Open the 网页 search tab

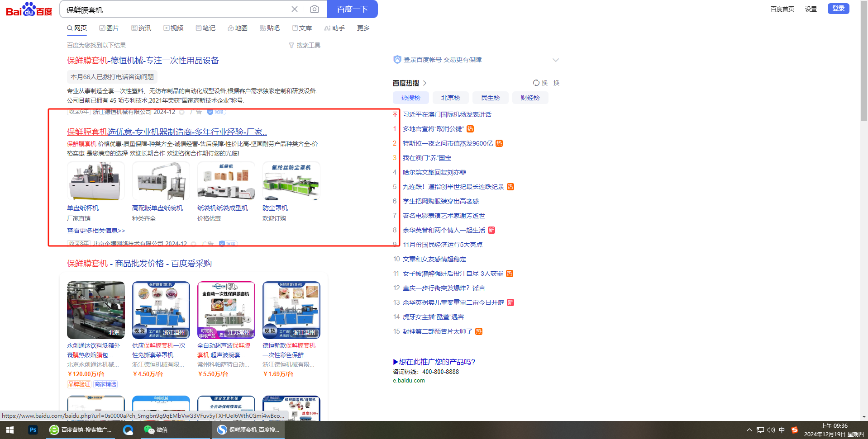coord(77,28)
